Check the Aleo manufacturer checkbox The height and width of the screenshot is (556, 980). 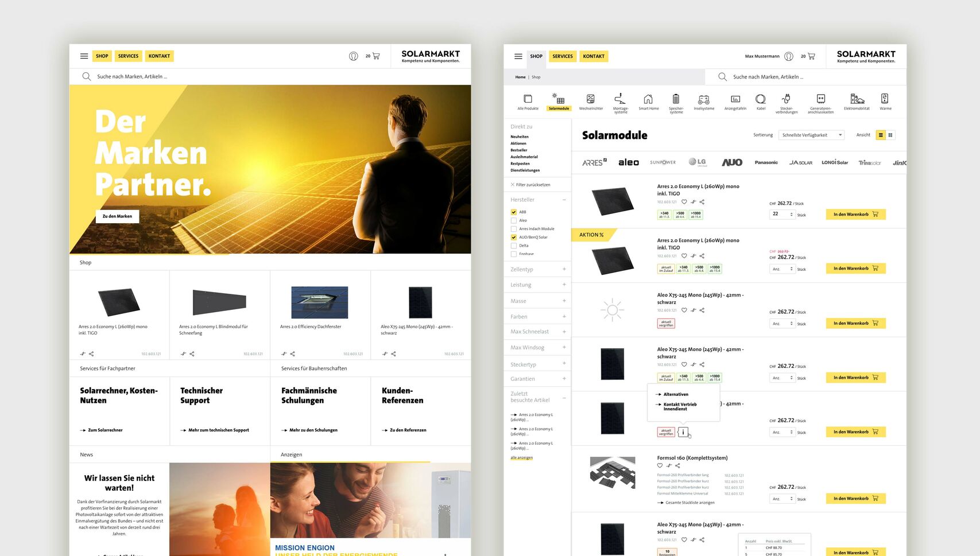point(514,220)
